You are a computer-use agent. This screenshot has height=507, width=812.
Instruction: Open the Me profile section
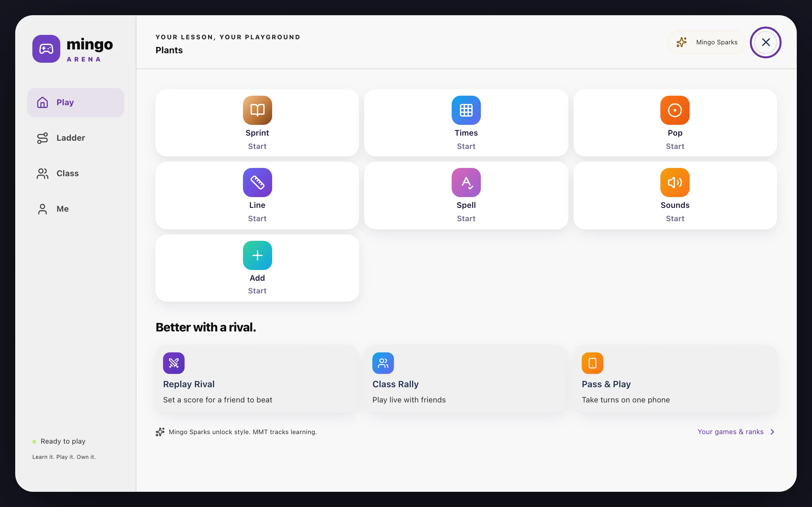[76, 209]
